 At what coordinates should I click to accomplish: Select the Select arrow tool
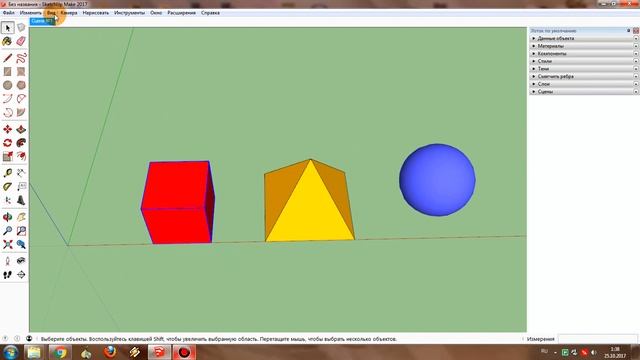point(7,28)
